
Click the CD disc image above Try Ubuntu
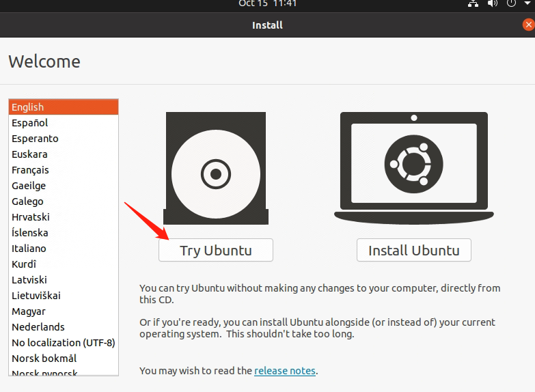click(x=216, y=168)
